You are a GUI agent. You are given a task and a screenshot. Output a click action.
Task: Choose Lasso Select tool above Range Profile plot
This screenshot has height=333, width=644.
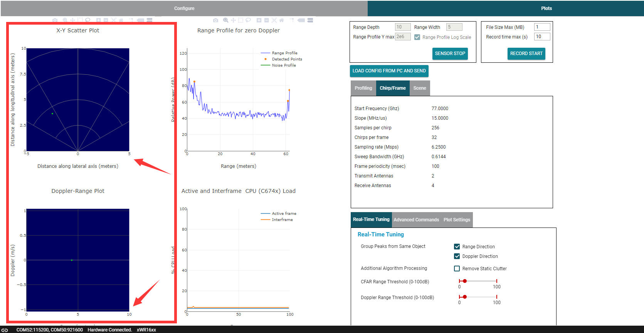click(248, 20)
